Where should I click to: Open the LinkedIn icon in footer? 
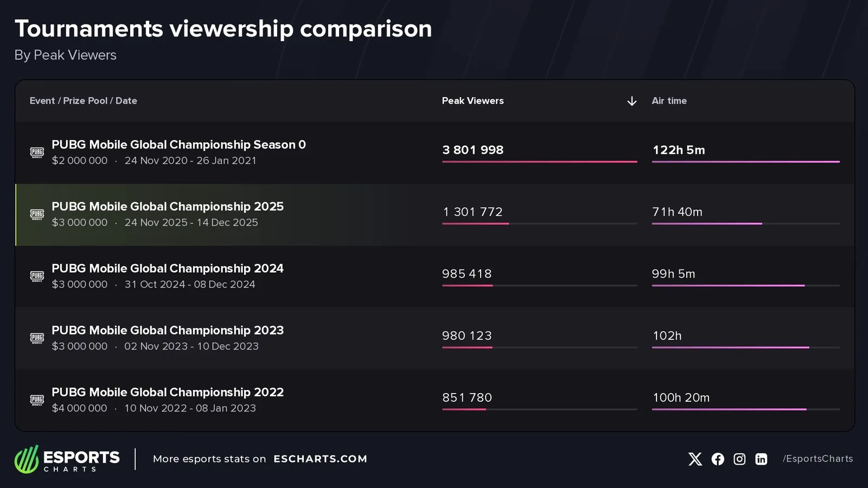click(761, 459)
